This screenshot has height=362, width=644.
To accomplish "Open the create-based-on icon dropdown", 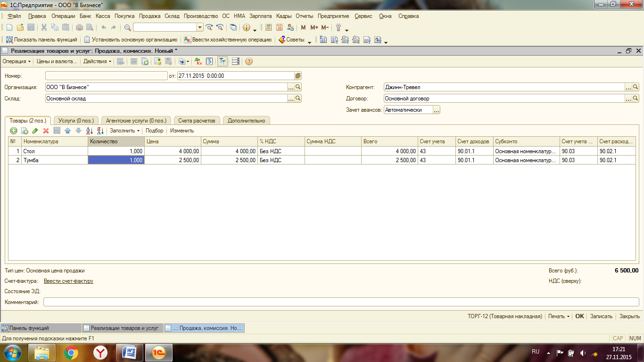I will point(183,61).
